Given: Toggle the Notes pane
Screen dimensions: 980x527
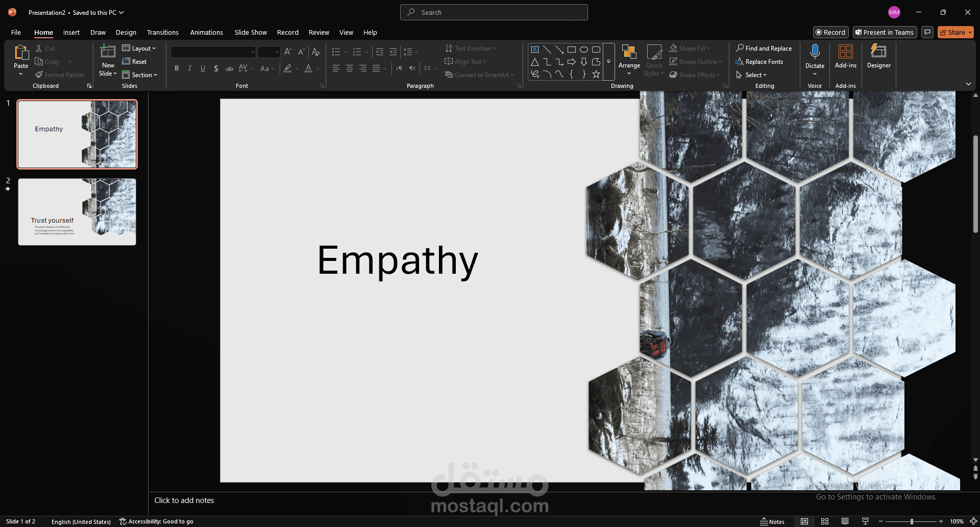Looking at the screenshot, I should tap(772, 521).
